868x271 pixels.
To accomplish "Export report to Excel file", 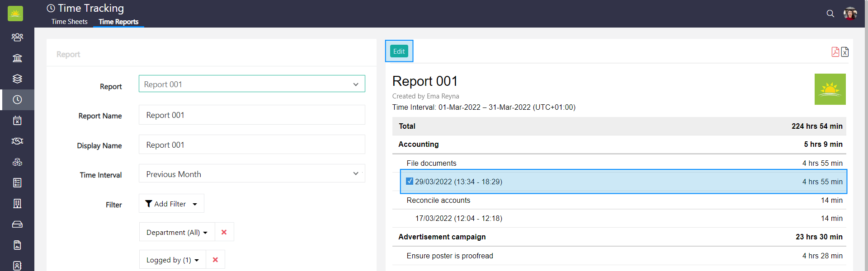I will click(845, 52).
